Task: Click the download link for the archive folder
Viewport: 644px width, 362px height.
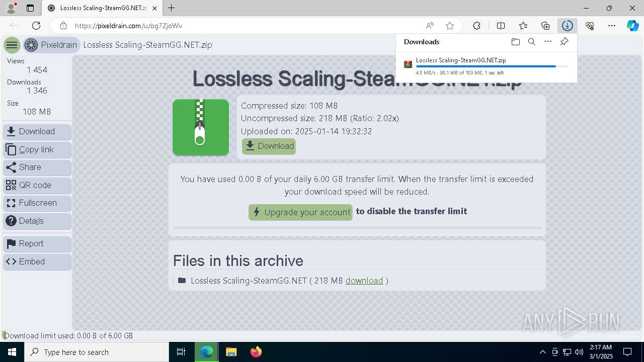Action: [x=364, y=281]
